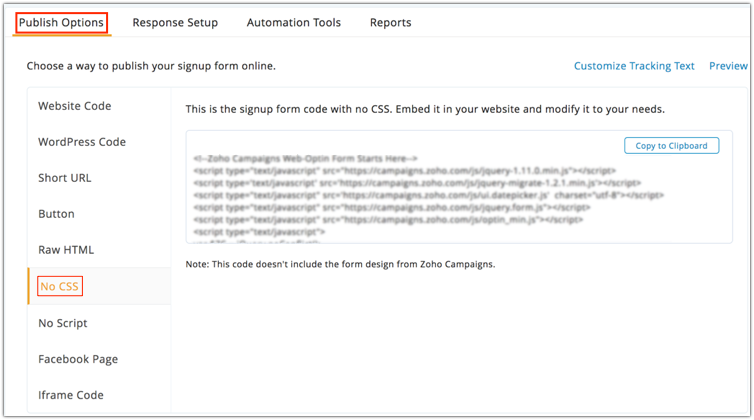
Task: Click the 'Note: This code doesn't include' text
Action: click(x=340, y=264)
